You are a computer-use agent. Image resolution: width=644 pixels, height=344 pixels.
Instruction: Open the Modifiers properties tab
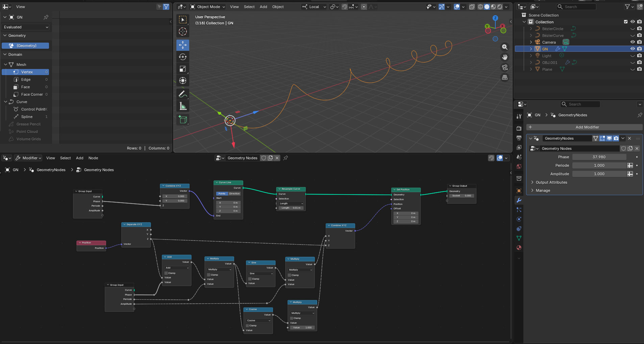point(519,201)
